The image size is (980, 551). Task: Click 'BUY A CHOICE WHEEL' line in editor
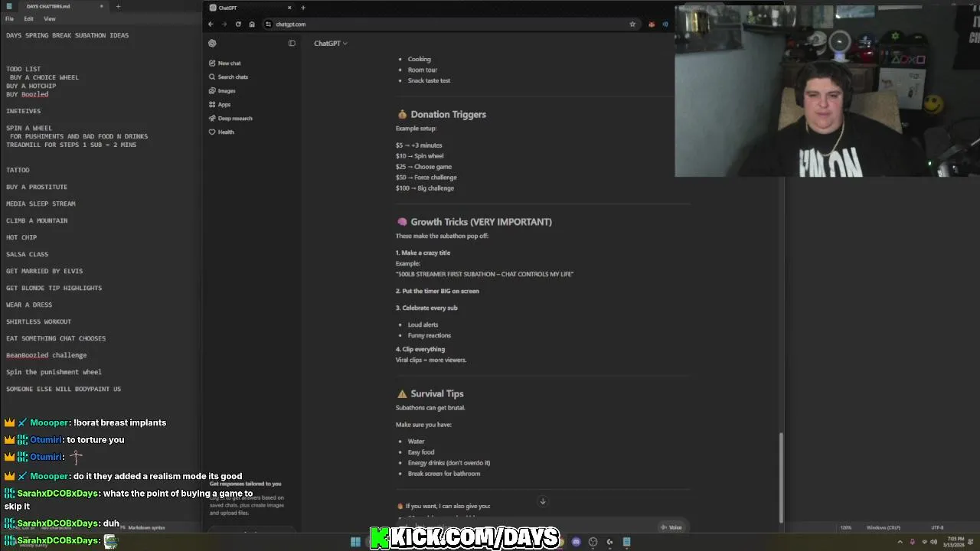click(x=44, y=77)
